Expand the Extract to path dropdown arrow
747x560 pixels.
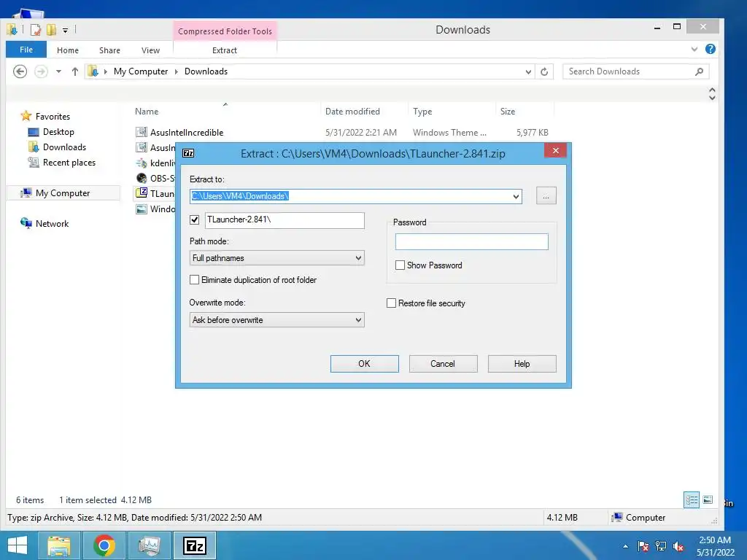pos(516,196)
